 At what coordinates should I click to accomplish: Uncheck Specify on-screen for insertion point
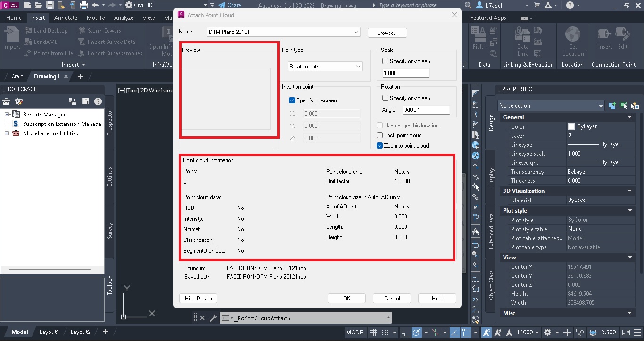click(293, 100)
